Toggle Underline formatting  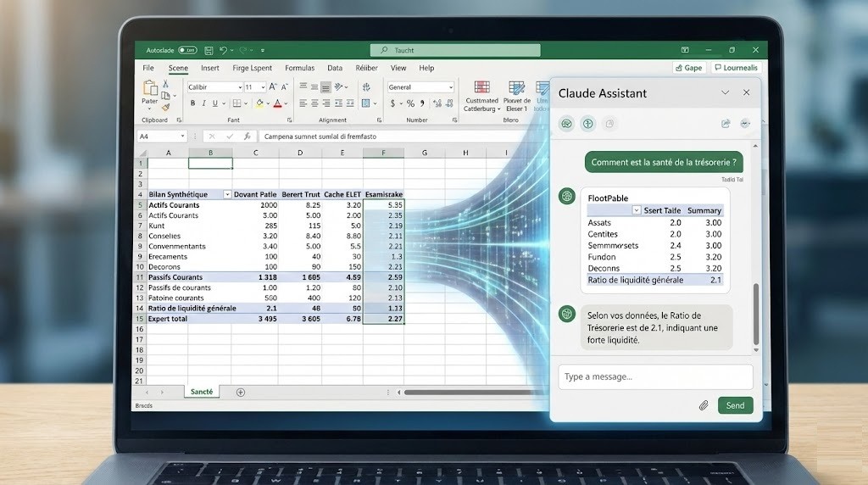pos(215,103)
